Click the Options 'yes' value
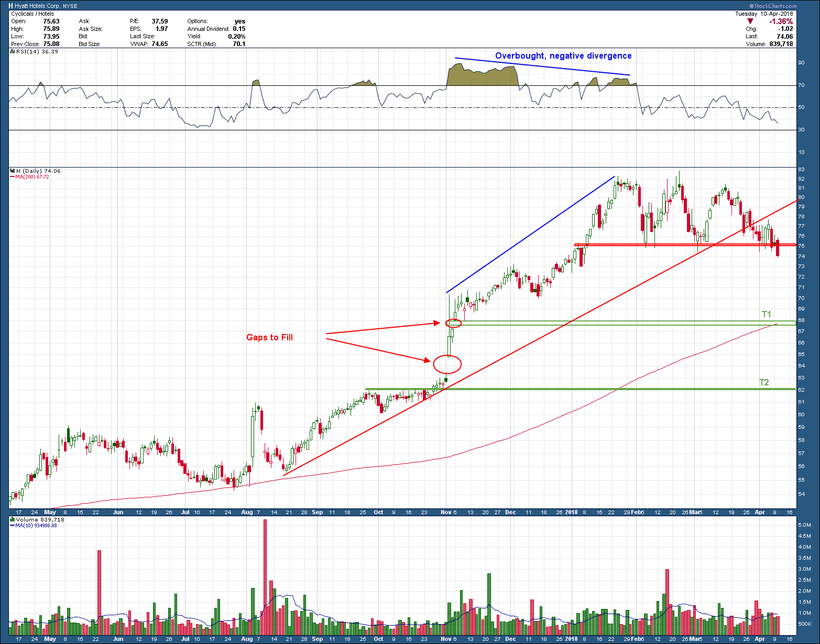820x644 pixels. (240, 21)
